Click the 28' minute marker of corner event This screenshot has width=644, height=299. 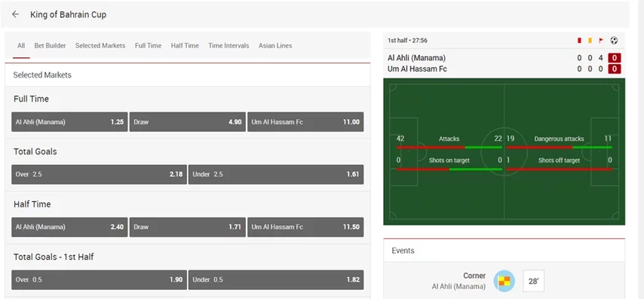pyautogui.click(x=533, y=281)
